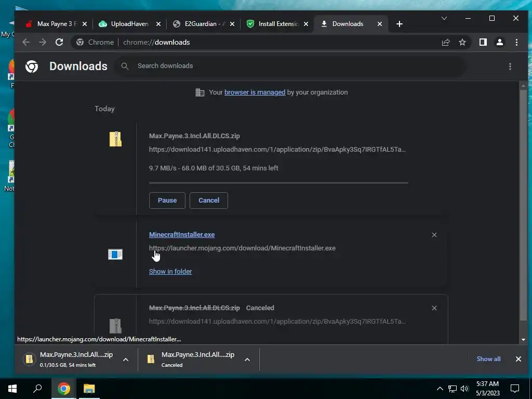The image size is (532, 399).
Task: Remove MinecraftInstaller.exe from the list
Action: pos(434,235)
